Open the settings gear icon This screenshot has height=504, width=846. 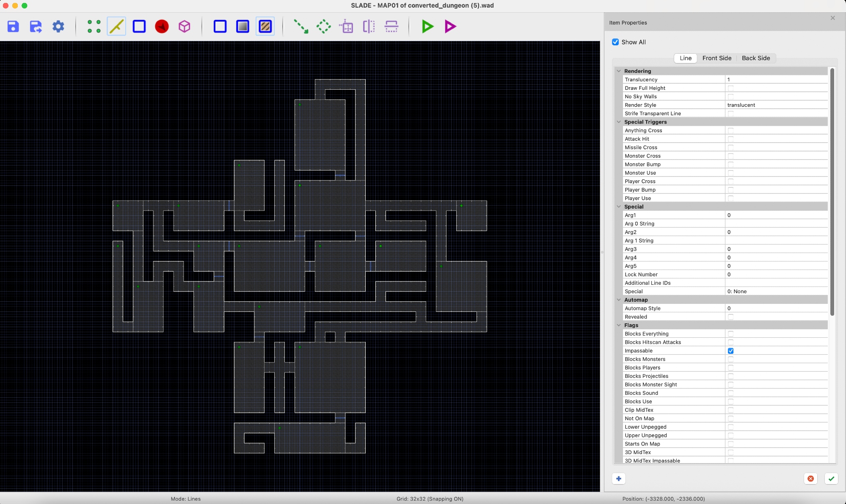point(58,27)
